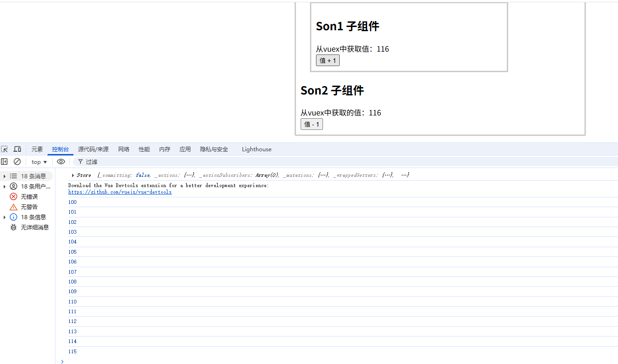The width and height of the screenshot is (618, 364).
Task: Open the top context dropdown
Action: pos(39,162)
